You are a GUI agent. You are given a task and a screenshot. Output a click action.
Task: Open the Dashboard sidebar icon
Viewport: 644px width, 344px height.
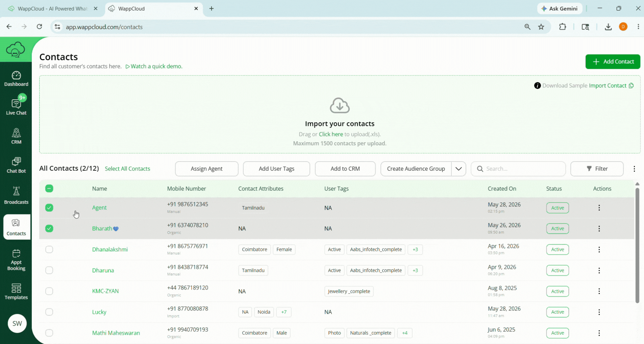pos(16,79)
